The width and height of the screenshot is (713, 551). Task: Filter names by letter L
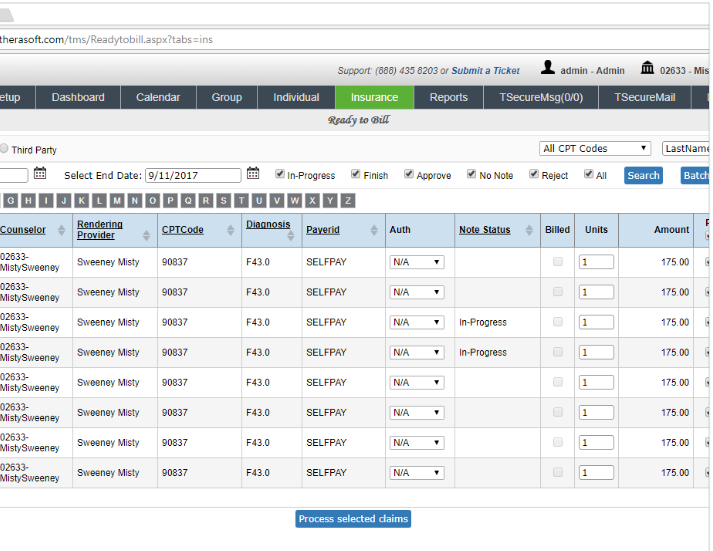pos(99,200)
